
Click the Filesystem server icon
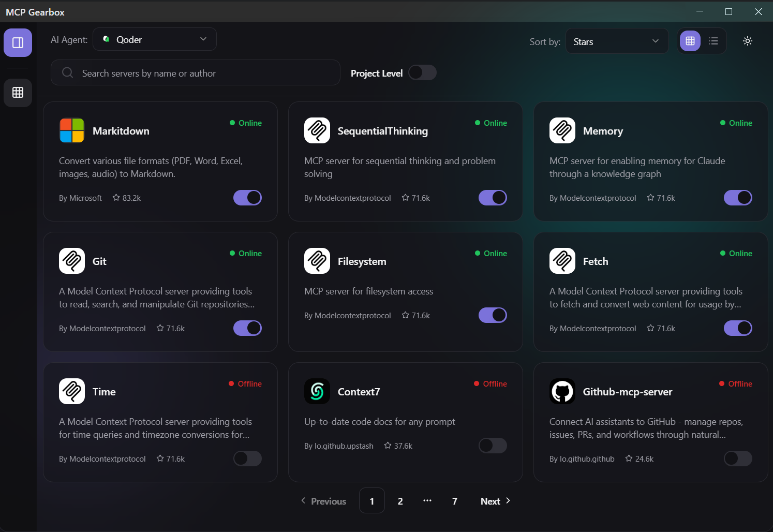(317, 261)
